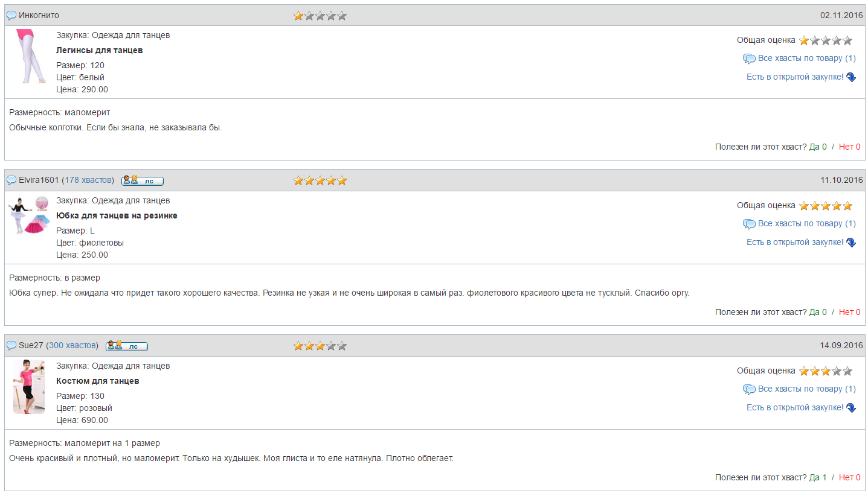Screen dimensions: 868x493
Task: Click the speech bubble icon beside Инкогнито
Action: (x=11, y=15)
